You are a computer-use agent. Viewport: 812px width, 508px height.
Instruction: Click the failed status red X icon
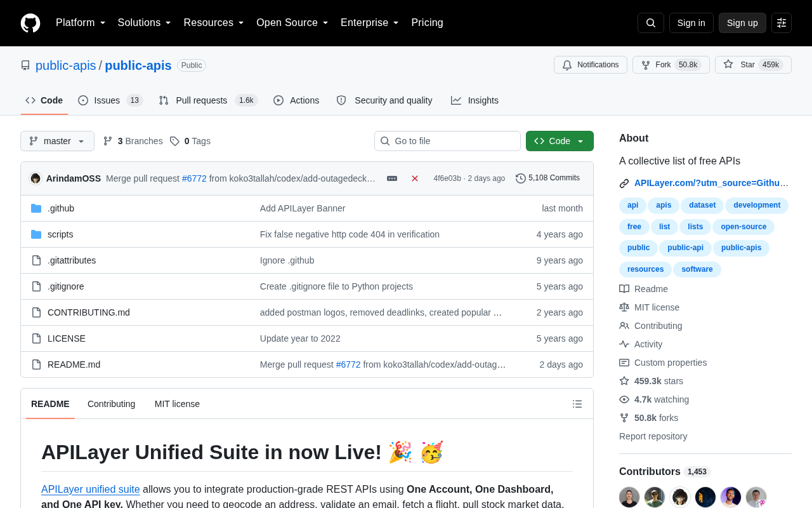[415, 178]
